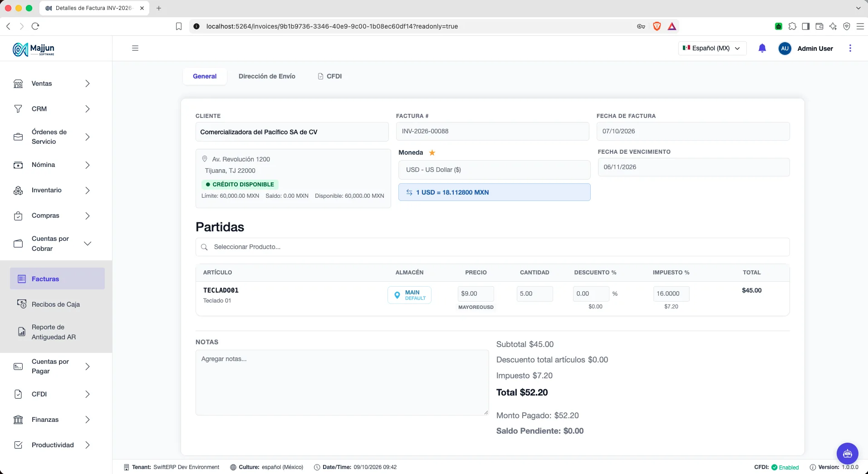Click the Admin User name
This screenshot has width=868, height=474.
(x=815, y=49)
